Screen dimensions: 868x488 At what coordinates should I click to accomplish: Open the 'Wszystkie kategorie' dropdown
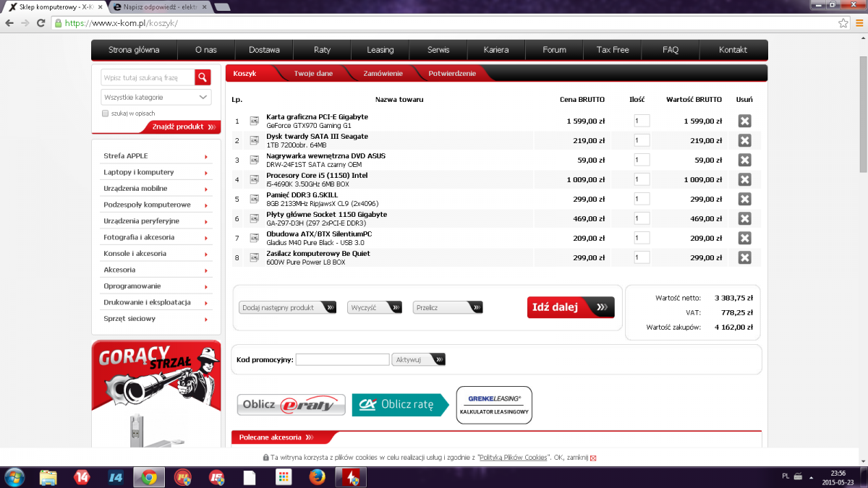tap(156, 97)
